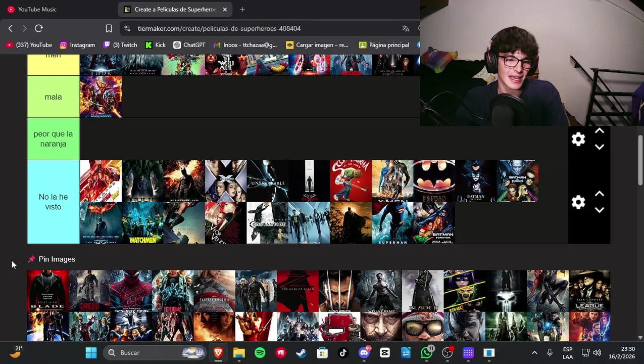
Task: Open Steam from taskbar
Action: tap(302, 352)
